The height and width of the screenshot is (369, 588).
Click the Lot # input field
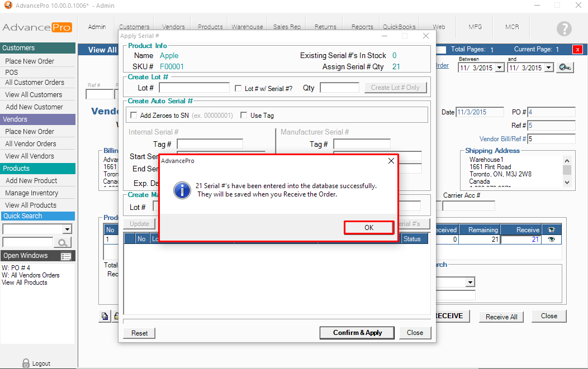tap(195, 88)
